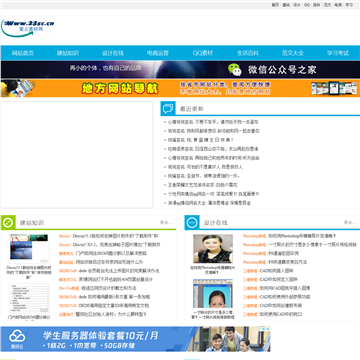Open woman portrait thumbnail under 设计在线
This screenshot has height=360, width=360.
pos(213,248)
